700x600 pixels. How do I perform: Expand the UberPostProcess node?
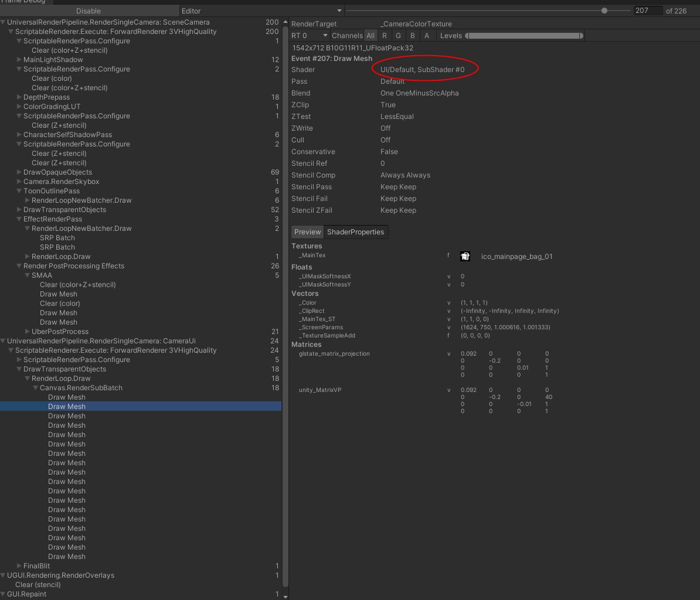point(28,332)
